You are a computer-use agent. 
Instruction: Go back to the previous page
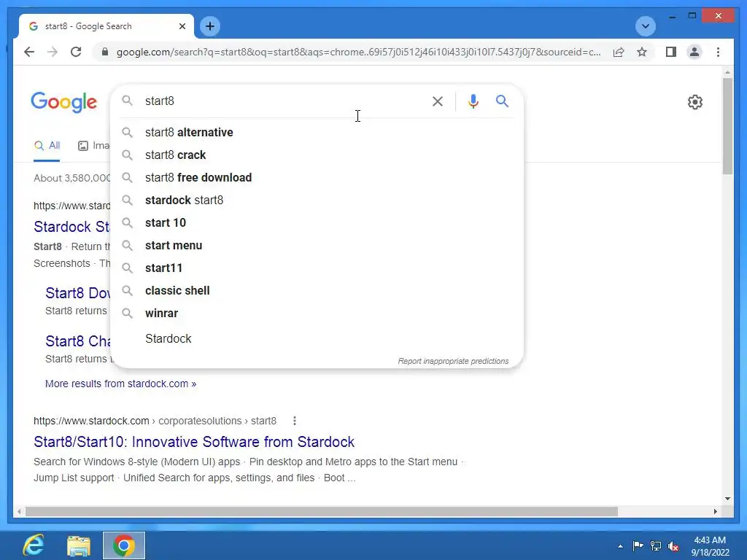click(29, 52)
